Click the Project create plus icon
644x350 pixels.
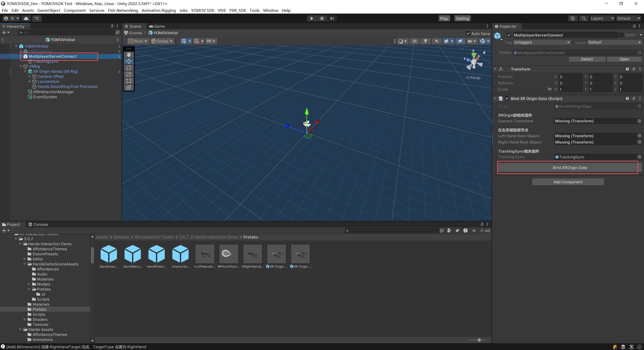6,231
